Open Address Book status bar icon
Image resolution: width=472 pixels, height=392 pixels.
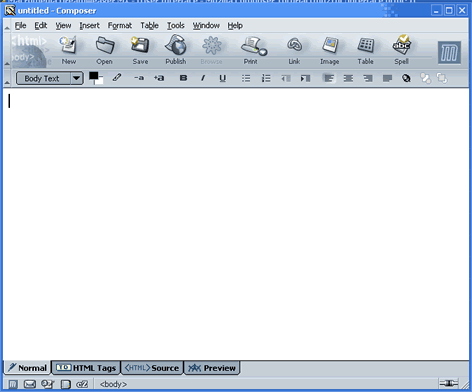point(48,384)
